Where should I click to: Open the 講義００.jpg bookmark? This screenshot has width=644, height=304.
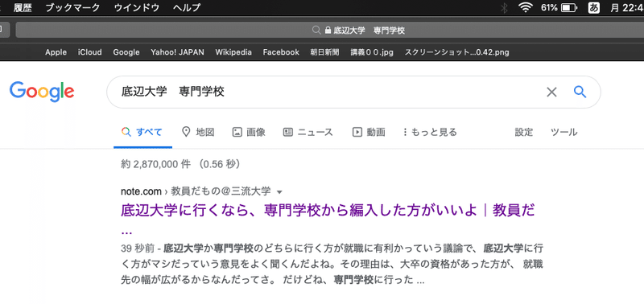pos(372,52)
